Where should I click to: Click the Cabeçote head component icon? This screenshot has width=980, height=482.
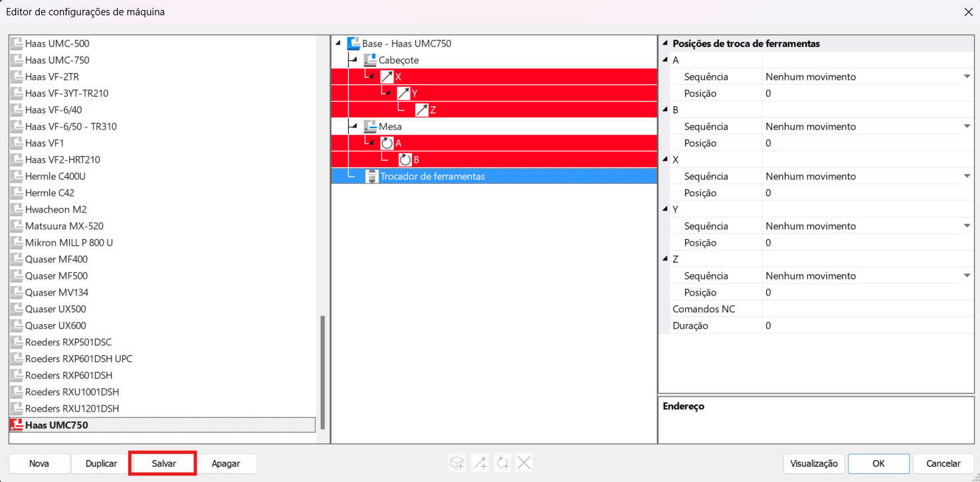tap(370, 60)
